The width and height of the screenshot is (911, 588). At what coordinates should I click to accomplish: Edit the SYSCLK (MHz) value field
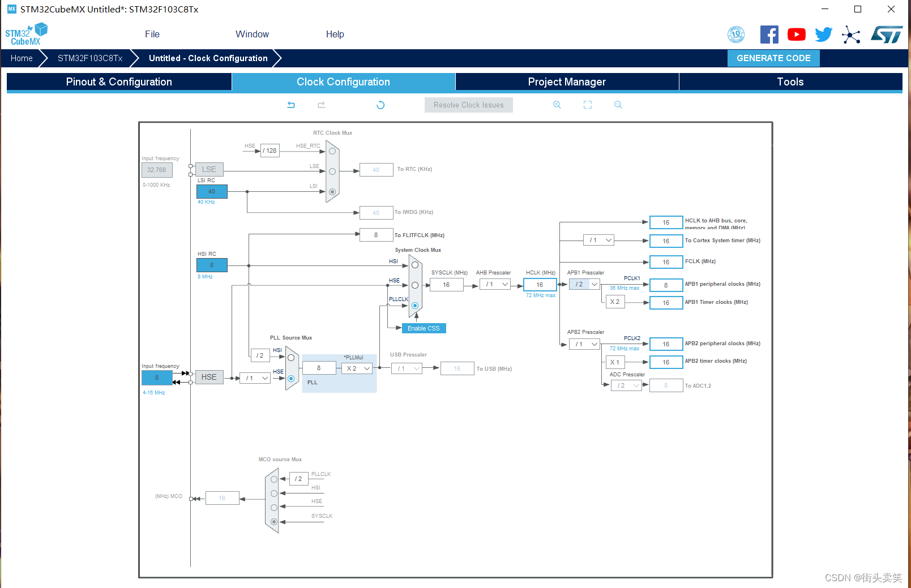[446, 285]
